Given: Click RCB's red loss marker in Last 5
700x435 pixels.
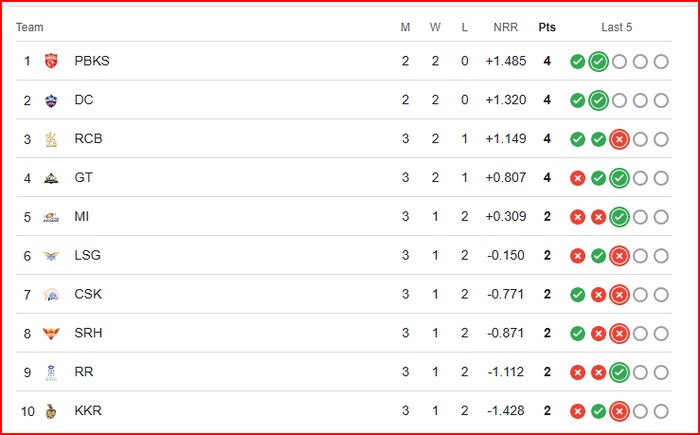Looking at the screenshot, I should (619, 139).
